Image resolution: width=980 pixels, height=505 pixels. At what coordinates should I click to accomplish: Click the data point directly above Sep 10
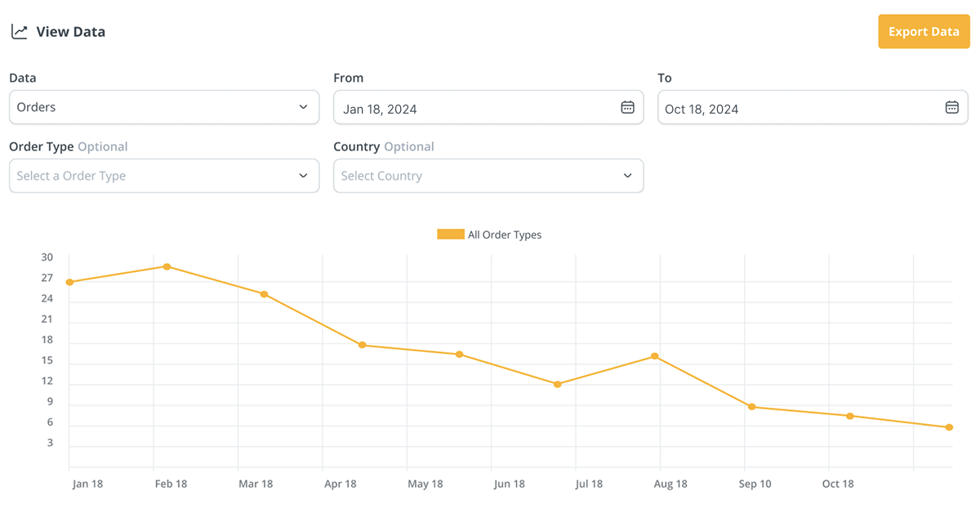[x=752, y=407]
